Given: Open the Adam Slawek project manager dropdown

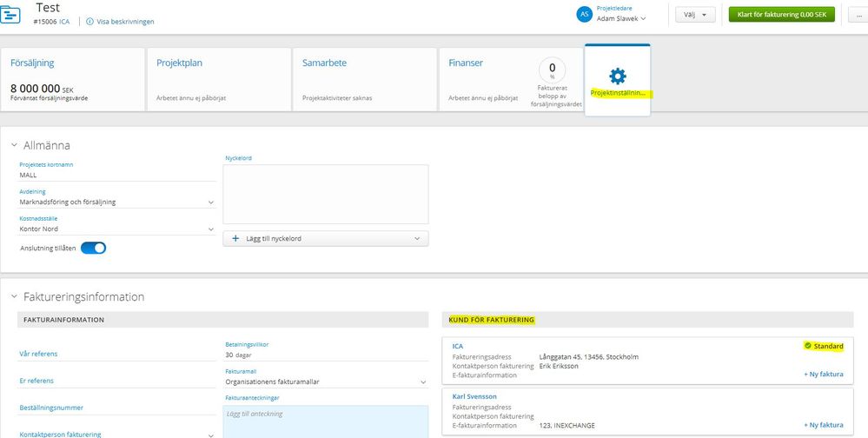Looking at the screenshot, I should tap(621, 19).
